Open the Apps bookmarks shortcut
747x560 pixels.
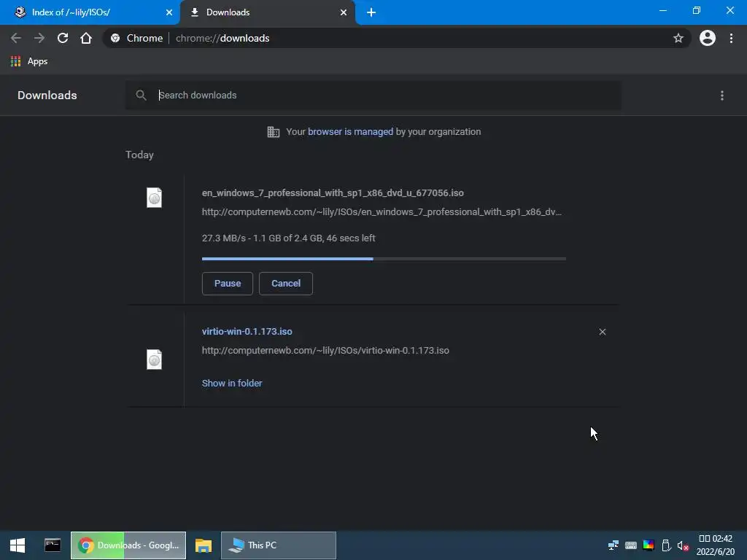click(x=29, y=61)
